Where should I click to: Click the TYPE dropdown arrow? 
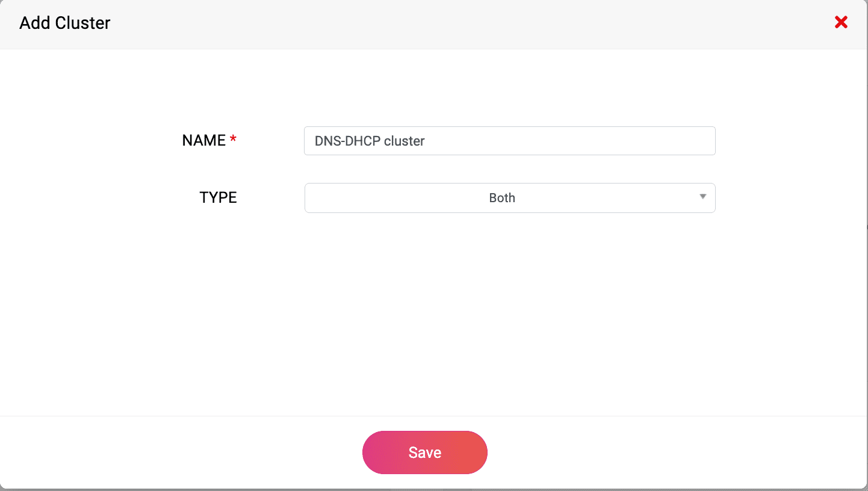[x=702, y=197]
